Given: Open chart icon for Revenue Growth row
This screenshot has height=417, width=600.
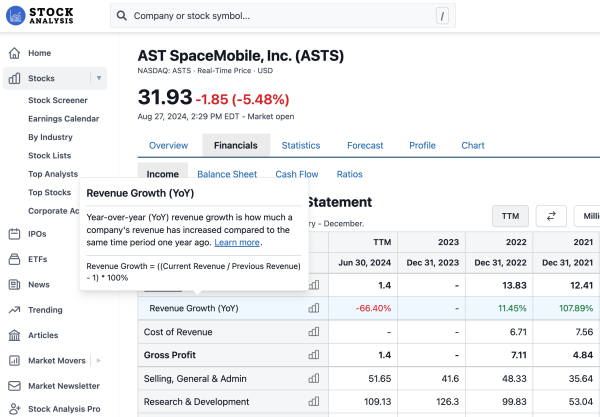Looking at the screenshot, I should [314, 308].
